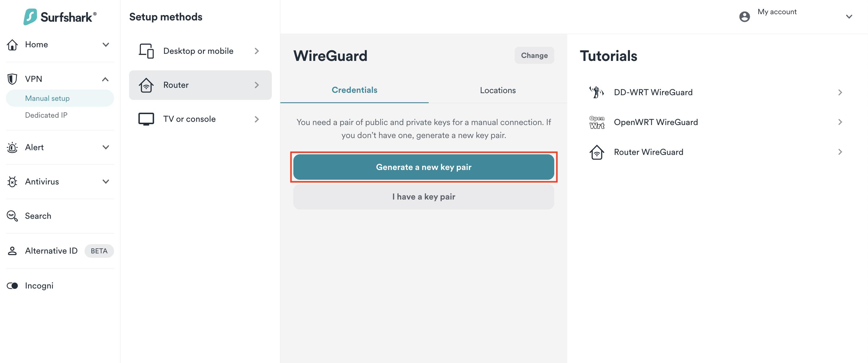The height and width of the screenshot is (363, 868).
Task: Switch to the Locations tab
Action: (498, 90)
